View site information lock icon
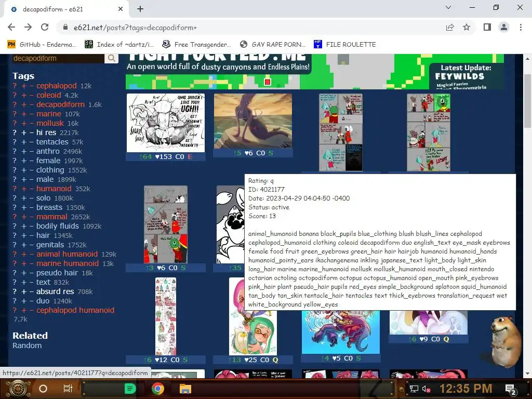Screen dimensions: 532x399 (x=65, y=28)
